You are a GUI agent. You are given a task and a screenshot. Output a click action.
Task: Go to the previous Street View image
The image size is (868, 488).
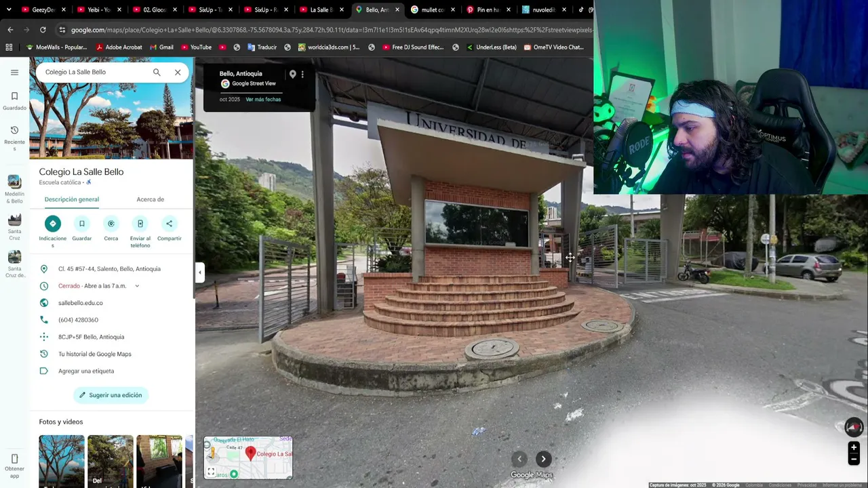(519, 459)
